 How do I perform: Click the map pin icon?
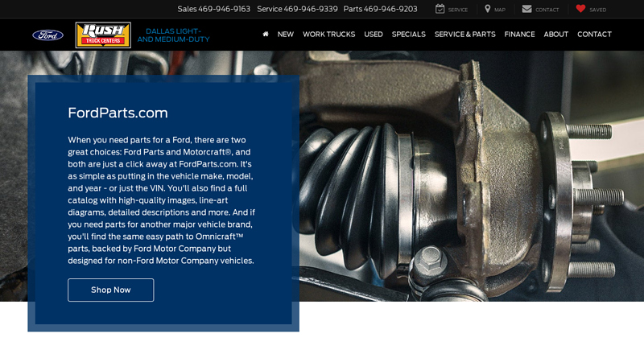click(488, 9)
